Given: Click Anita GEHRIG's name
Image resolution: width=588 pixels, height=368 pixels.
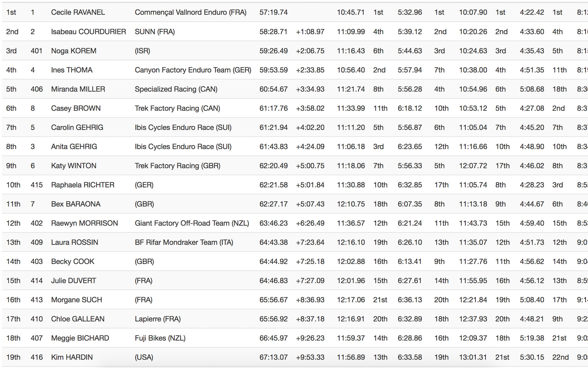Looking at the screenshot, I should 74,147.
